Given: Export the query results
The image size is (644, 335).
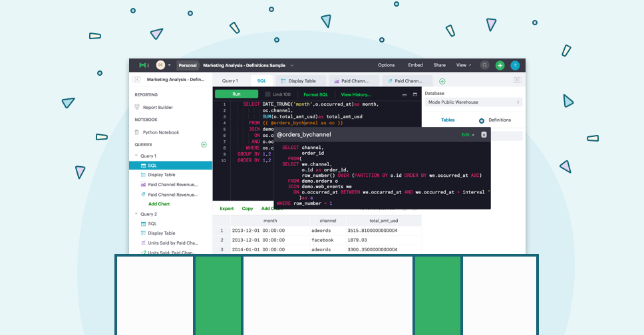Looking at the screenshot, I should pyautogui.click(x=226, y=209).
